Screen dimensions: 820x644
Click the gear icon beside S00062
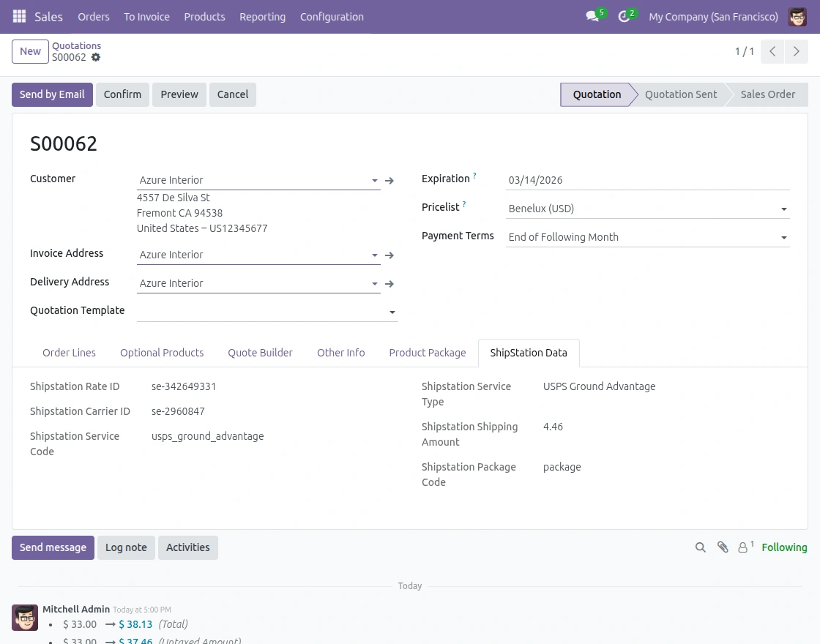coord(96,57)
